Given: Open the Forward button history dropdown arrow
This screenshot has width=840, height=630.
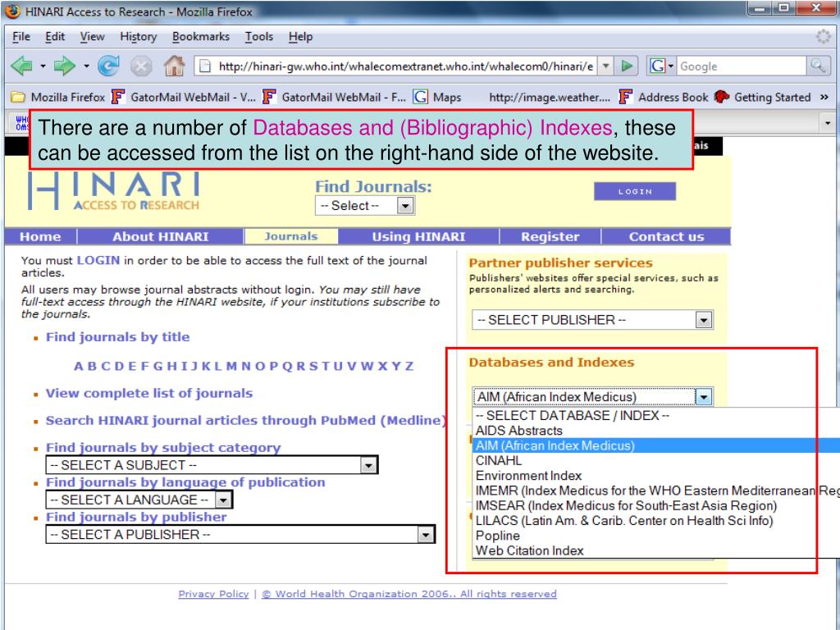Looking at the screenshot, I should click(x=85, y=66).
